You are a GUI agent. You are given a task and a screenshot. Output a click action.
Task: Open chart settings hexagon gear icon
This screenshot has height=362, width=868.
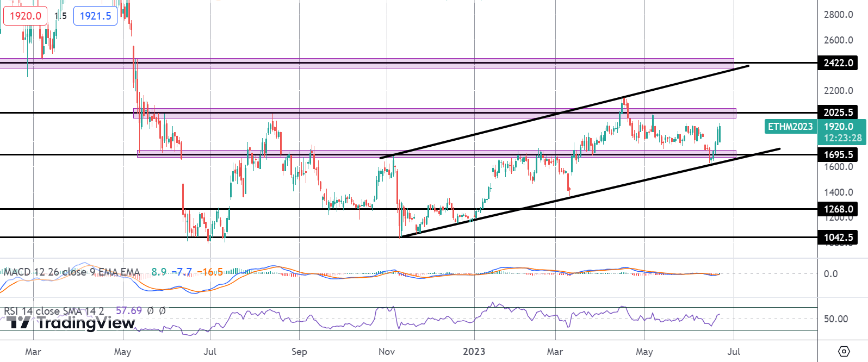coord(844,351)
